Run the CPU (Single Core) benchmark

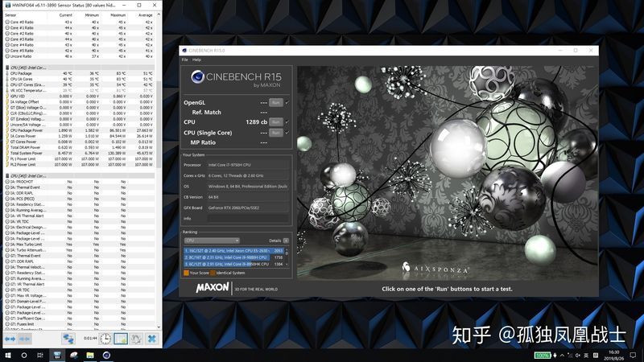pos(276,133)
